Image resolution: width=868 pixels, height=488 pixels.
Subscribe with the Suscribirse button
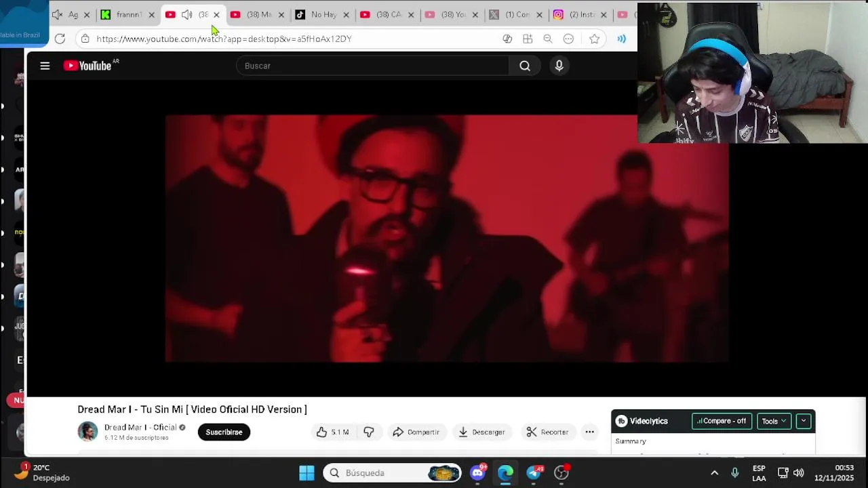tap(224, 432)
